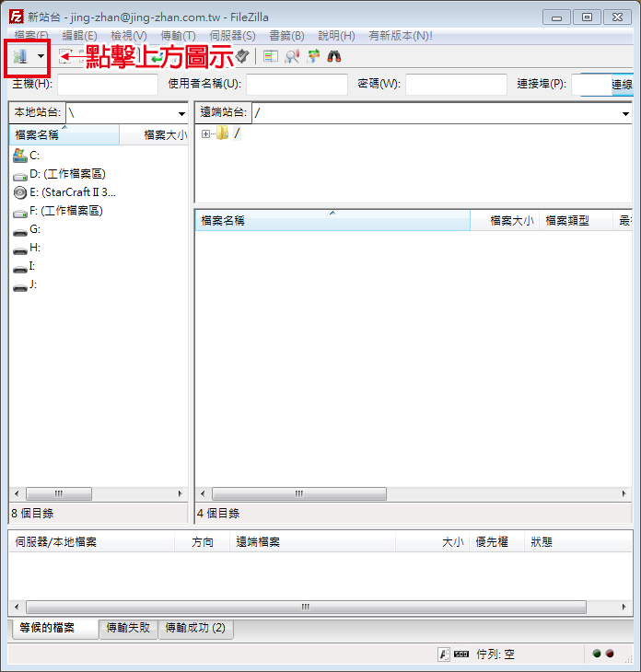The width and height of the screenshot is (641, 672).
Task: Open the 編輯(E) menu
Action: [80, 36]
